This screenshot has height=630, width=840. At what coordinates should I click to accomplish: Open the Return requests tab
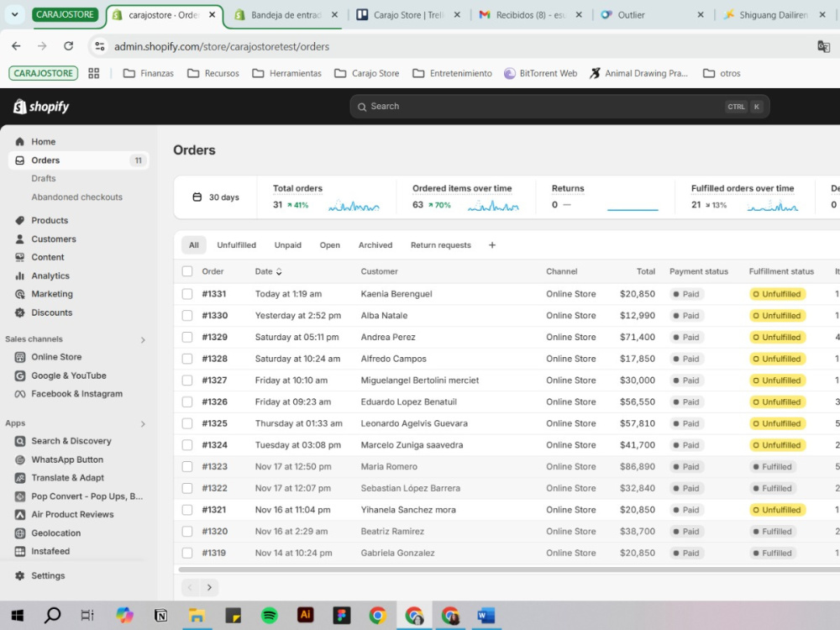coord(441,244)
